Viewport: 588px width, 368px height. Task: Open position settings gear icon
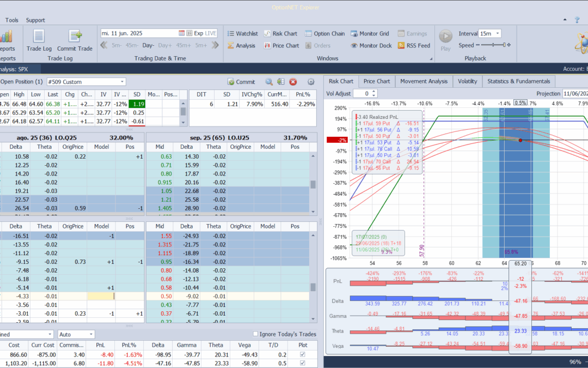coord(310,82)
